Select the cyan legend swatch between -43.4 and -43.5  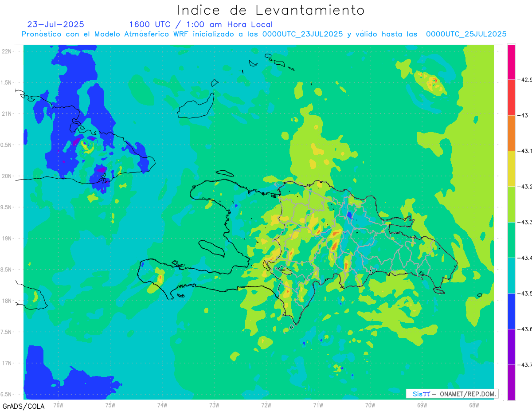click(511, 275)
